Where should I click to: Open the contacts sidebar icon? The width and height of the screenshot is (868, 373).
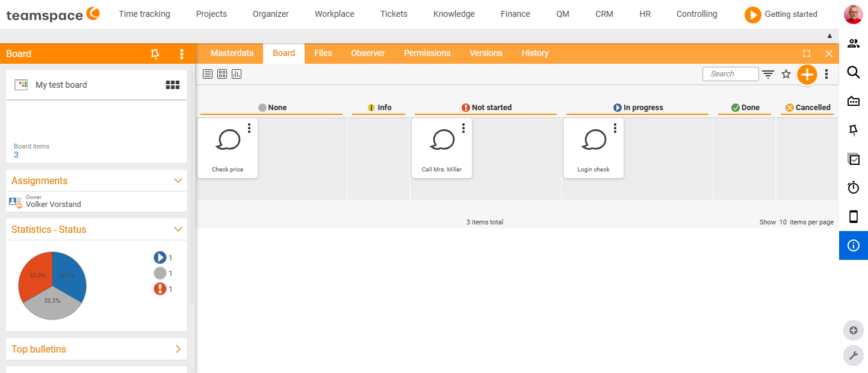click(854, 43)
